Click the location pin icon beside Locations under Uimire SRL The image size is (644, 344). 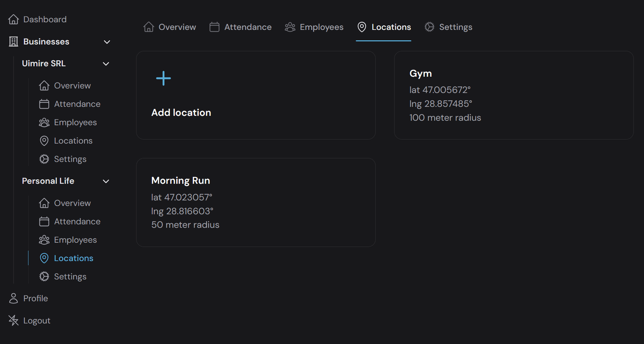(44, 140)
